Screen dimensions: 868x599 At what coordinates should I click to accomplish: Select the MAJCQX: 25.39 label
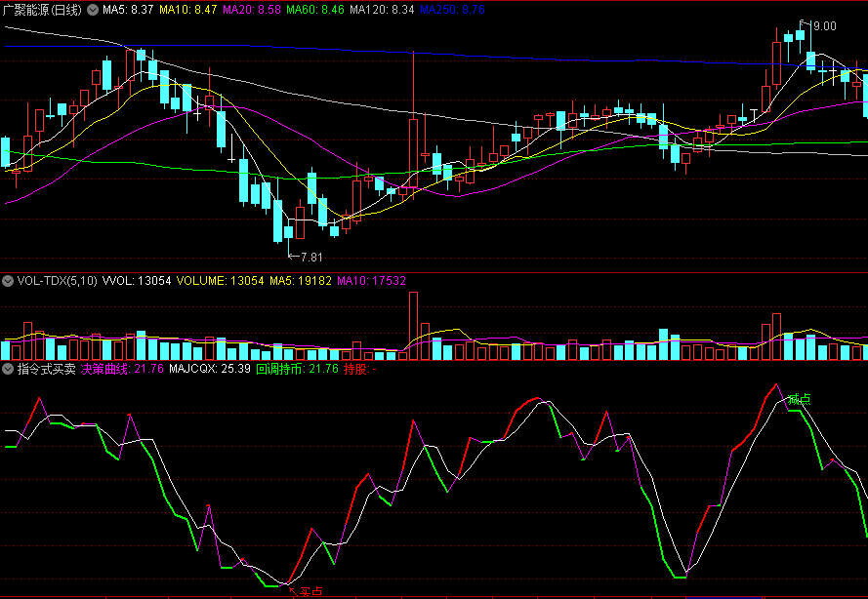pos(210,369)
